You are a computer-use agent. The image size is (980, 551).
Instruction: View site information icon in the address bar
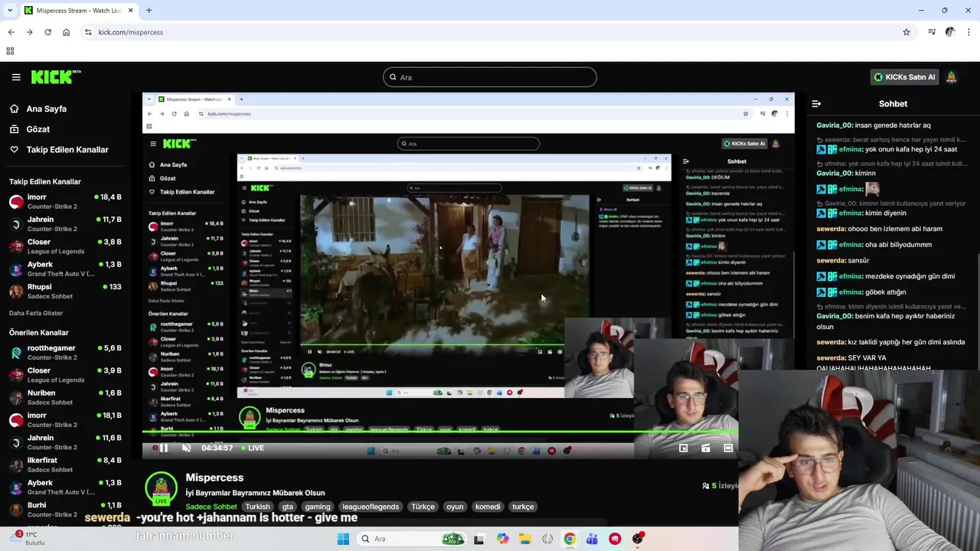click(x=88, y=32)
